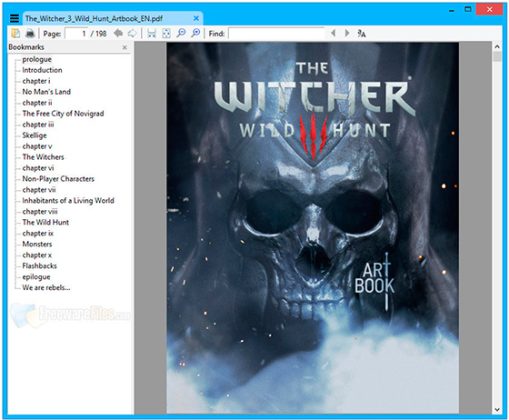This screenshot has width=509, height=420.
Task: Click the vertical scrollbar thumb
Action: [x=497, y=56]
